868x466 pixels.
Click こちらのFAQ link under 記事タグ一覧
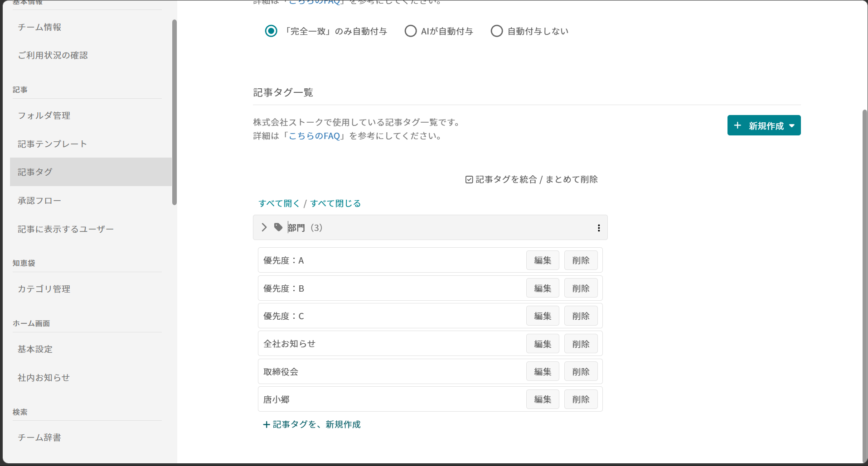(314, 136)
